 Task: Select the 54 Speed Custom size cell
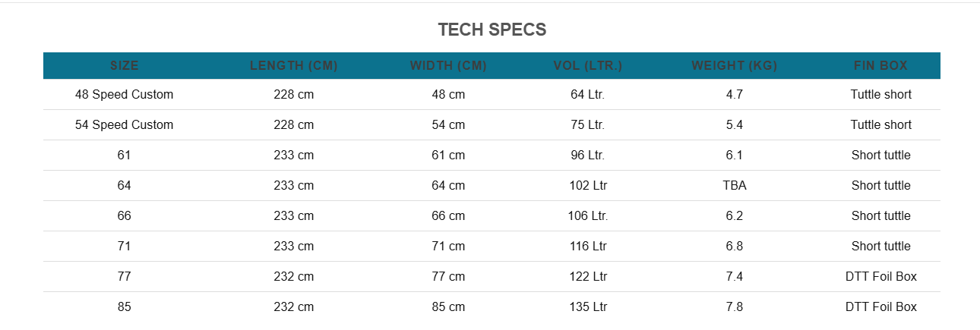(x=125, y=125)
